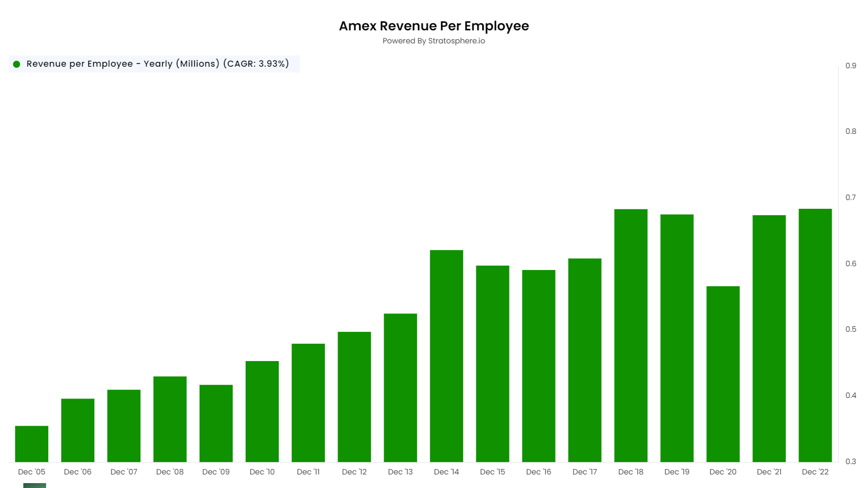This screenshot has width=868, height=488.
Task: Select the Dec '16 bar
Action: pos(539,366)
